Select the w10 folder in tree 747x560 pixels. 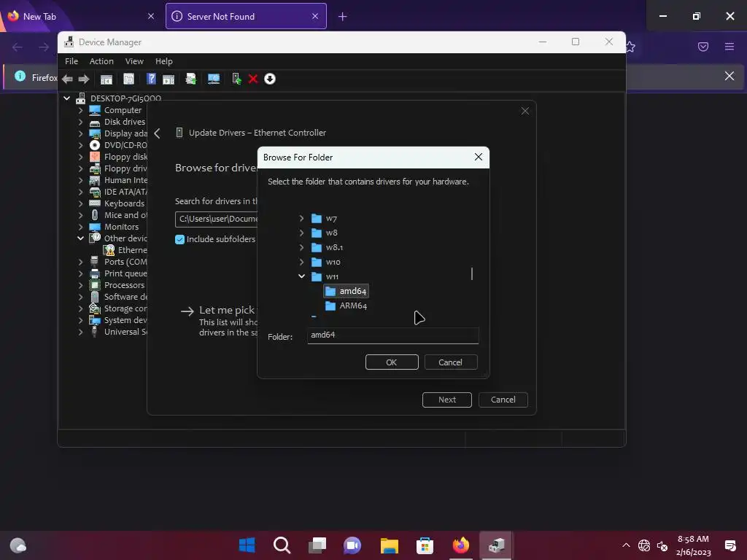[x=326, y=262]
